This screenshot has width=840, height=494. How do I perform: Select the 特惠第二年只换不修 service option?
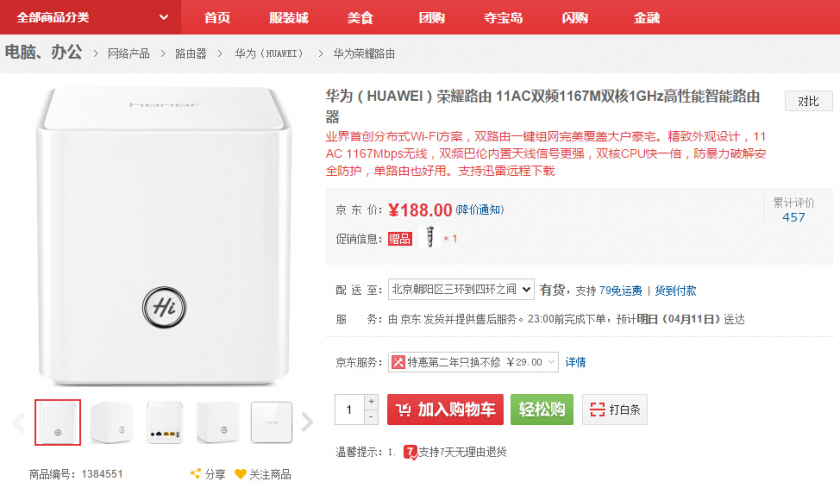click(474, 361)
